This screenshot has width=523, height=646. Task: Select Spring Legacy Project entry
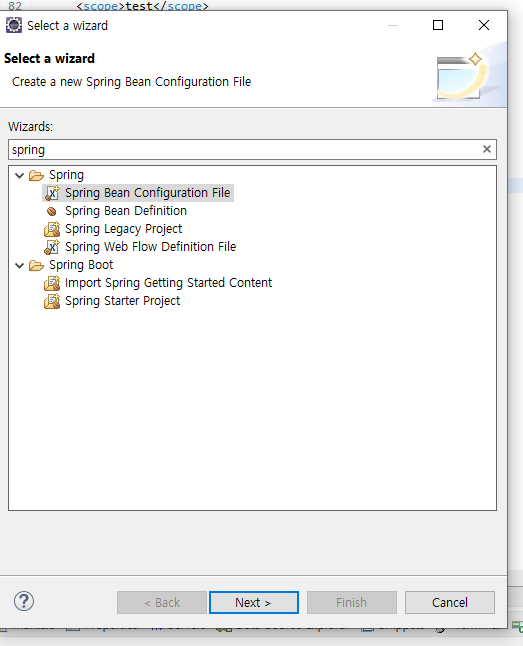pyautogui.click(x=123, y=229)
